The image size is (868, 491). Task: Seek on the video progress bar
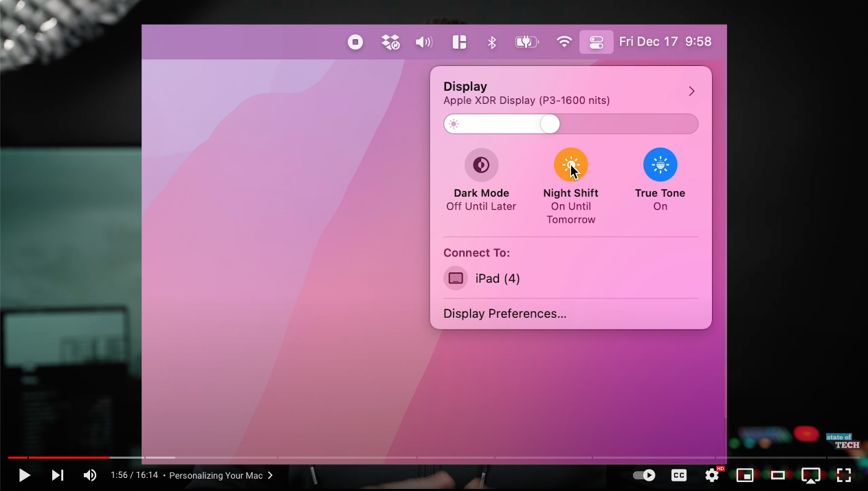coord(434,457)
